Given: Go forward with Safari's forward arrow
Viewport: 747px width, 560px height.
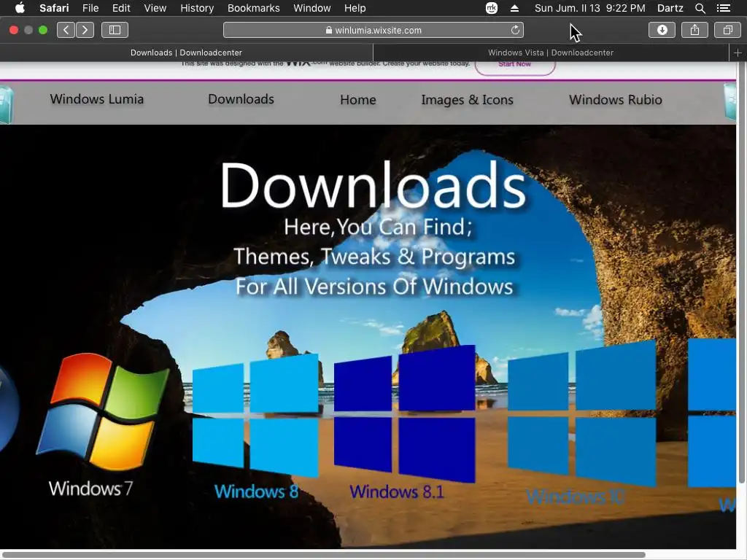Looking at the screenshot, I should [85, 30].
